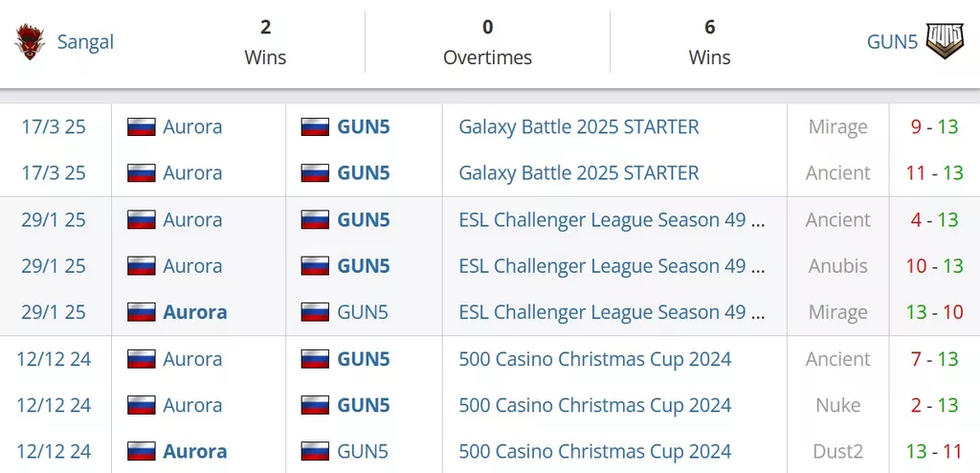Viewport: 980px width, 473px height.
Task: Select the bold Aurora winner in Dust2 row
Action: (195, 452)
